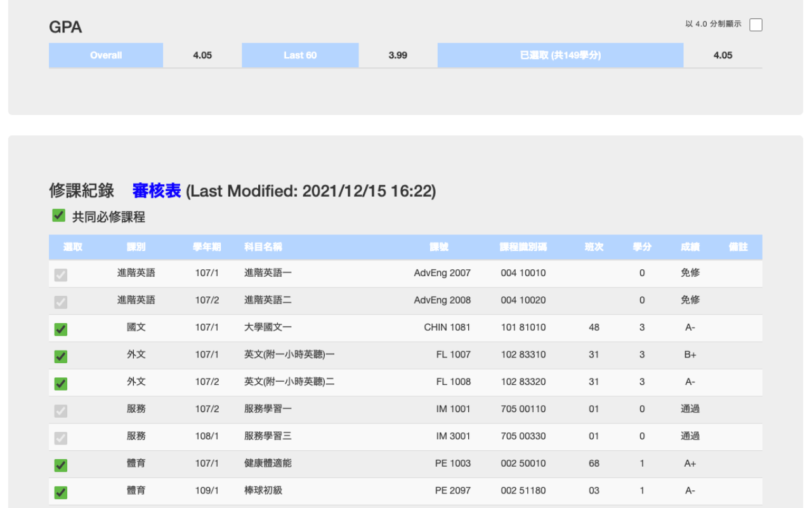
Task: Click course name 大學國文一
Action: [268, 327]
